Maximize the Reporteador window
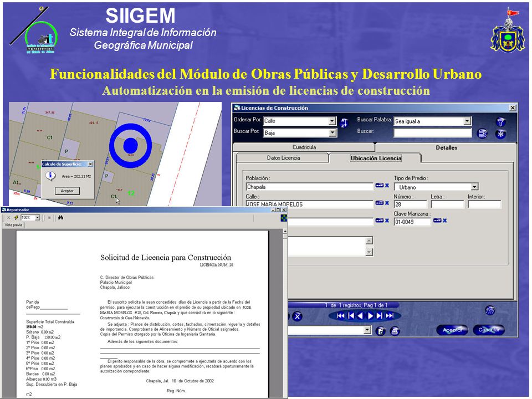This screenshot has width=532, height=399. (278, 209)
